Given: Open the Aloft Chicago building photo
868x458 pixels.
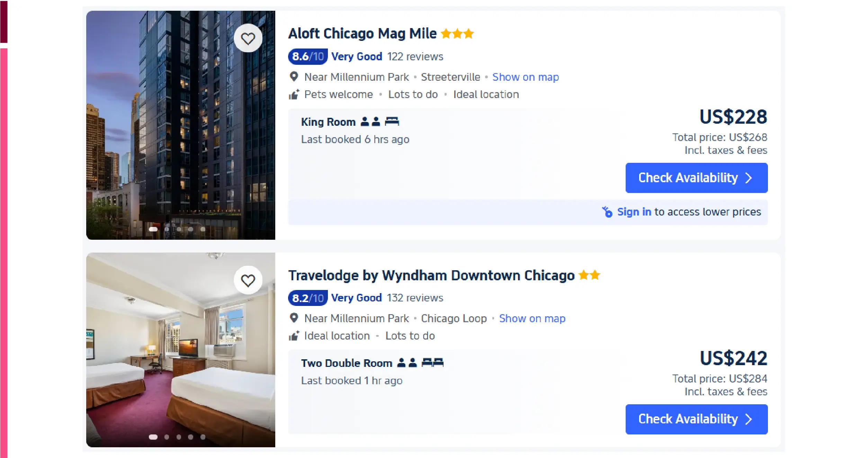Looking at the screenshot, I should [x=181, y=125].
